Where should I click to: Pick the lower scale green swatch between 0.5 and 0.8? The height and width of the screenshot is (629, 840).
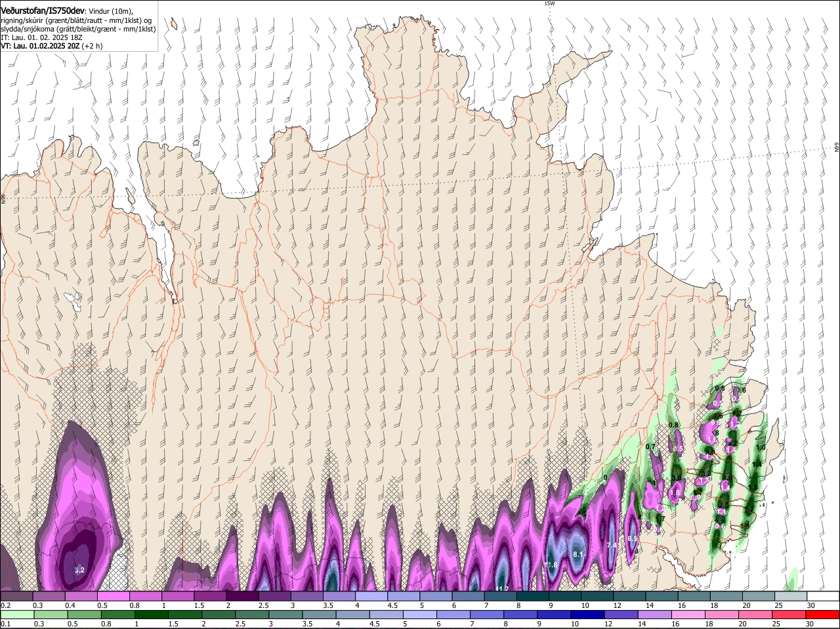tap(86, 615)
